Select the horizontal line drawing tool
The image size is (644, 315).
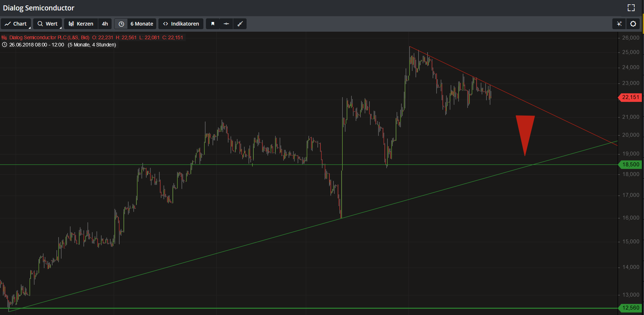point(226,24)
